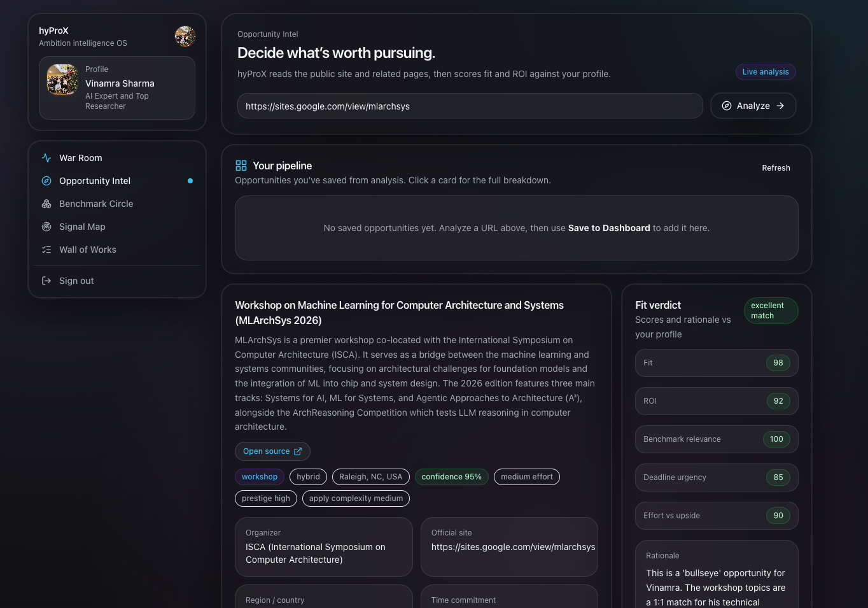The image size is (868, 608).
Task: Click the medium effort tag
Action: pos(527,477)
